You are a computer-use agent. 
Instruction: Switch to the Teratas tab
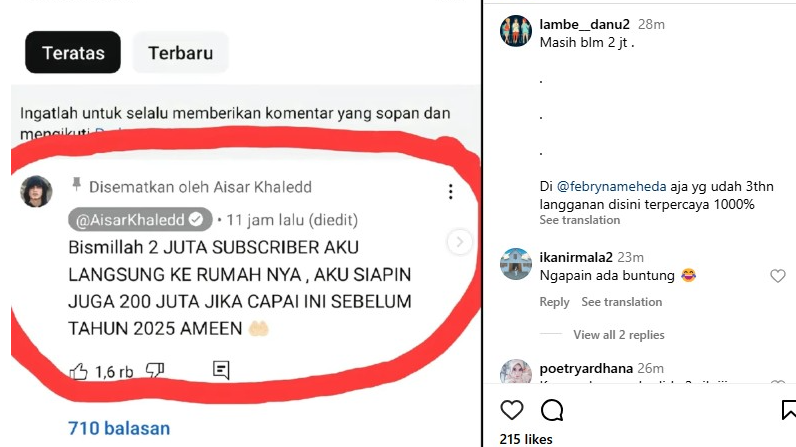click(x=73, y=52)
